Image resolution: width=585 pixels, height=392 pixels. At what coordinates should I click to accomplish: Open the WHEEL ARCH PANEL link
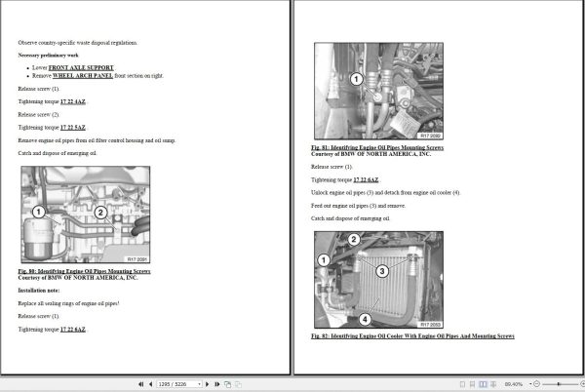click(83, 76)
